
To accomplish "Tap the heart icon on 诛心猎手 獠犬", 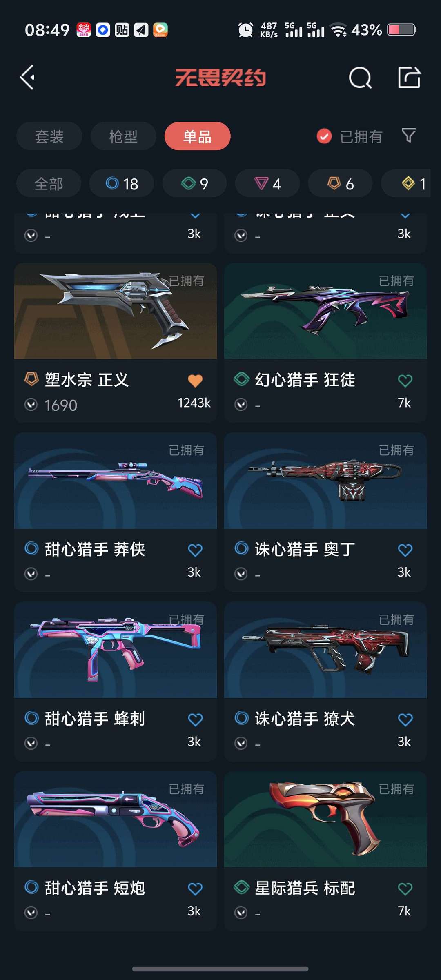I will [x=405, y=719].
